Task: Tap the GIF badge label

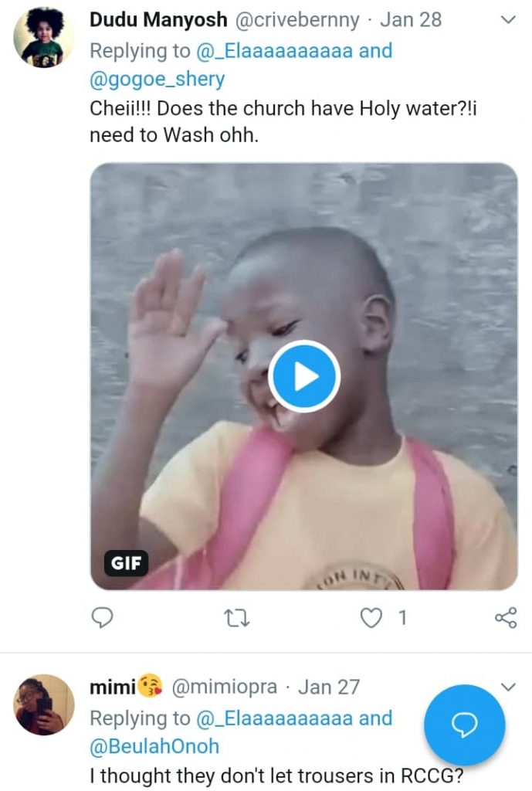Action: [x=126, y=563]
